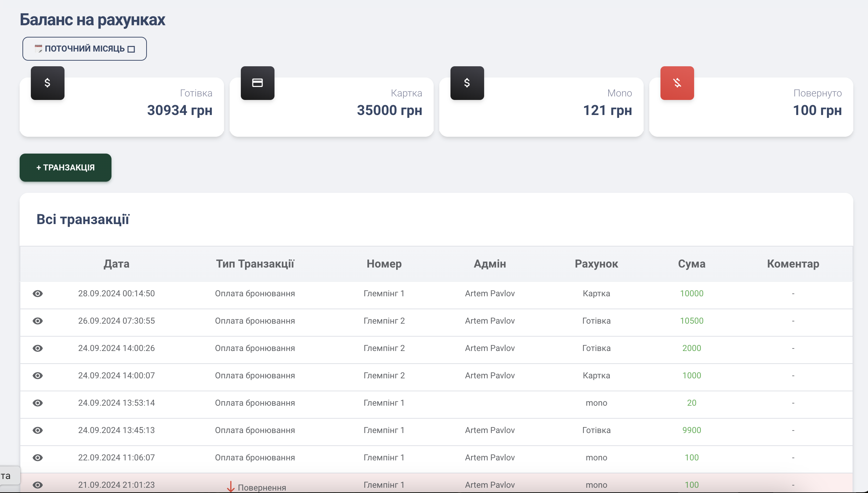Viewport: 868px width, 493px height.
Task: Click the Mono dollar icon
Action: point(467,83)
